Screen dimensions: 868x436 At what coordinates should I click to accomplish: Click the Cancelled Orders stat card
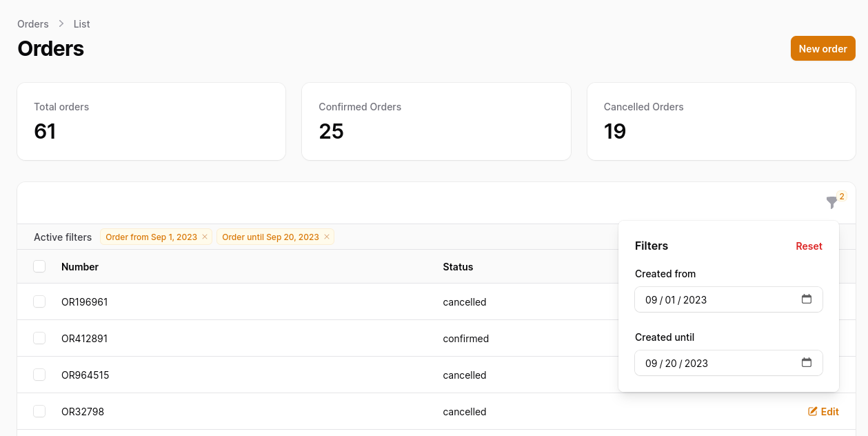[721, 121]
